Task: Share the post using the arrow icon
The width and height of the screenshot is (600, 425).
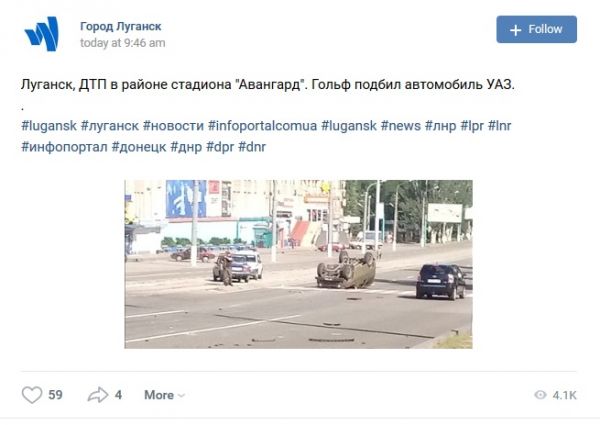Action: click(x=98, y=395)
